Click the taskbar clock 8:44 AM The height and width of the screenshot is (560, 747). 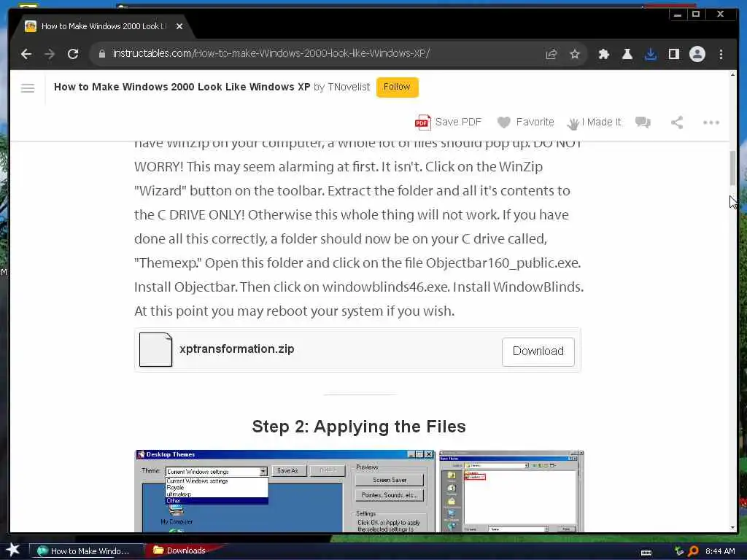pyautogui.click(x=720, y=551)
